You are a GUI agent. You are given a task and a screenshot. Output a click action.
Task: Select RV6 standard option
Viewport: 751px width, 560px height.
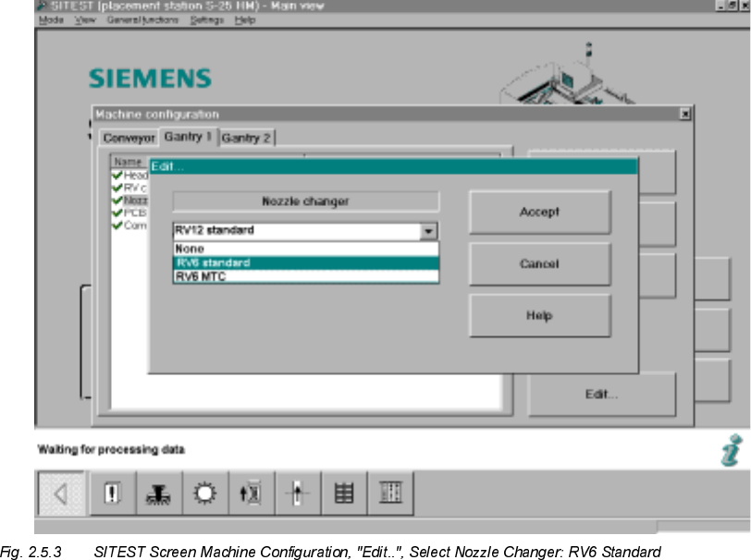pyautogui.click(x=305, y=262)
